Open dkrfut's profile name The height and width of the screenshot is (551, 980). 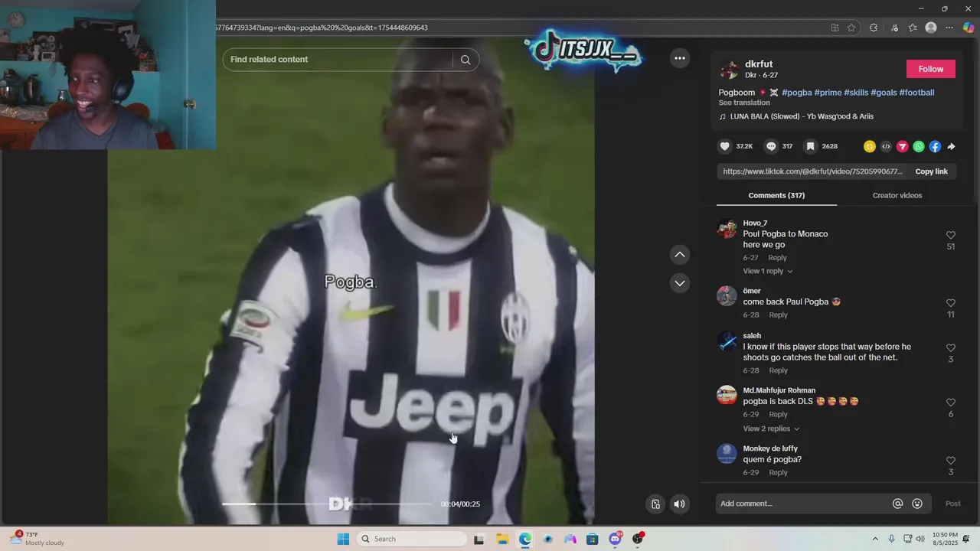pyautogui.click(x=759, y=64)
